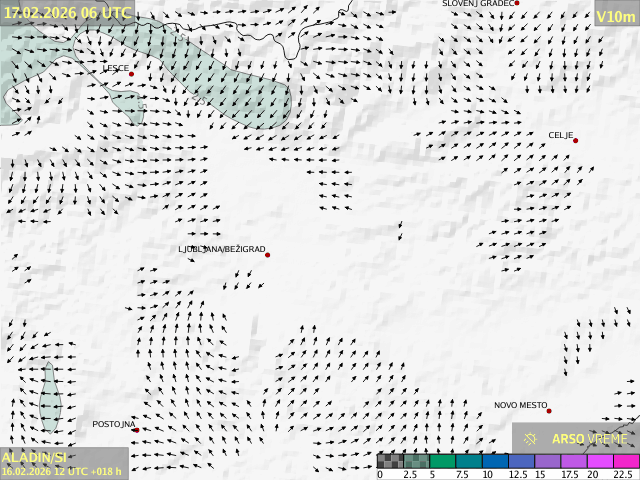This screenshot has height=480, width=640.
Task: Click the ARSO sun logo icon
Action: [x=530, y=439]
